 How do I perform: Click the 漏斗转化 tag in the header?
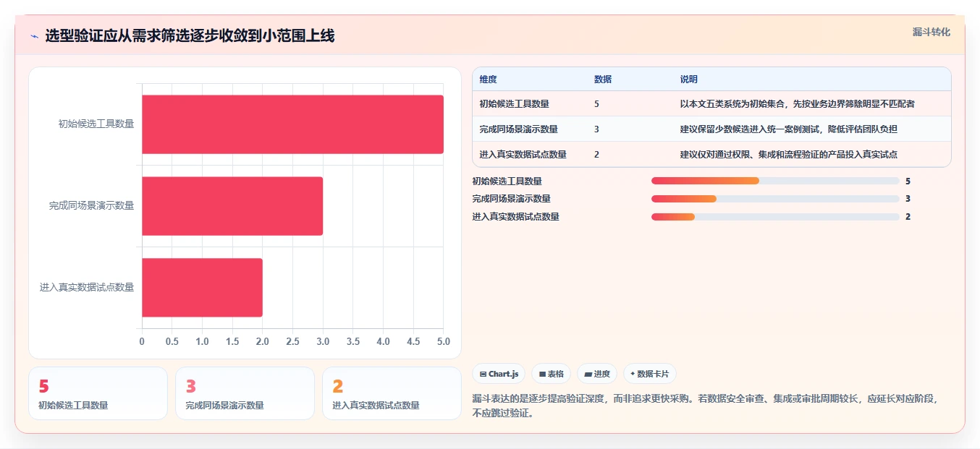coord(931,32)
